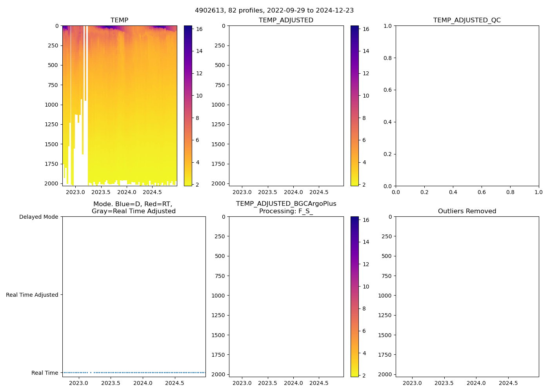Click the colorbar beside the BGCArgoPlus plot
549x392 pixels.
click(354, 297)
